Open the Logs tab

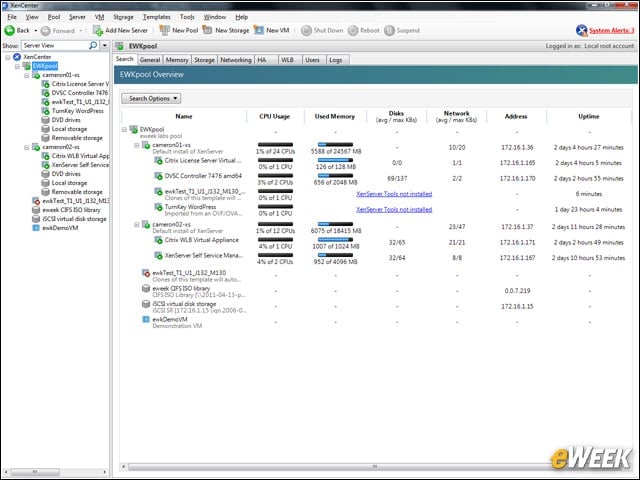336,60
